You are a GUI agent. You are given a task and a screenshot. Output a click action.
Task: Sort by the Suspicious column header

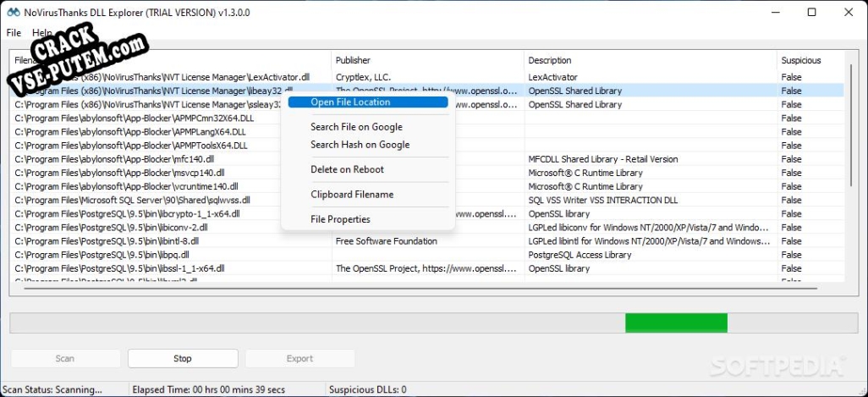(809, 61)
